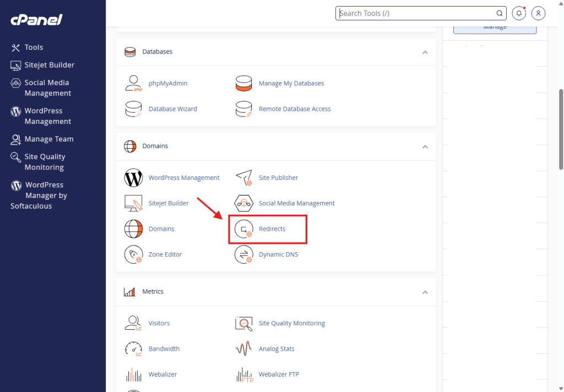Collapse the Metrics section chevron
The height and width of the screenshot is (392, 564).
(x=425, y=292)
